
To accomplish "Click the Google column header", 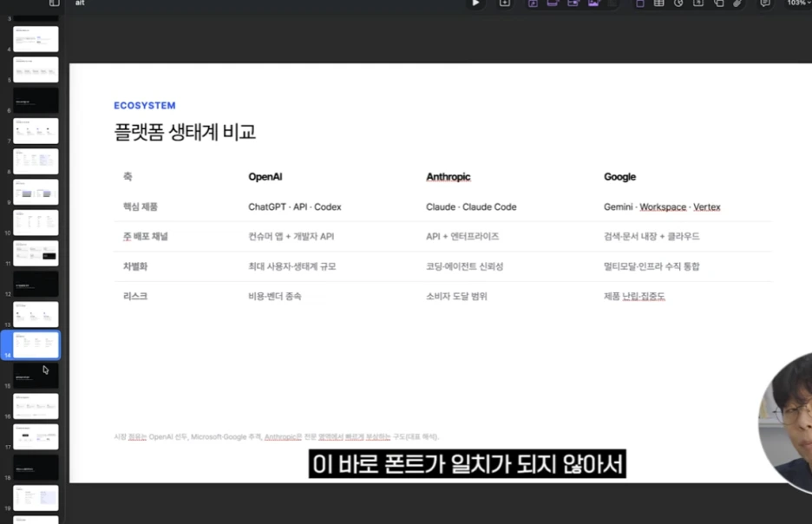I will coord(619,177).
